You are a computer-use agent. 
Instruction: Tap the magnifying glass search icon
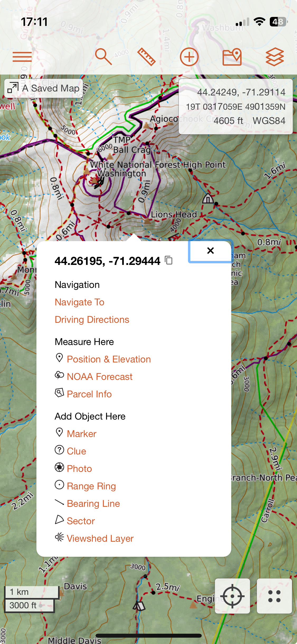(103, 57)
